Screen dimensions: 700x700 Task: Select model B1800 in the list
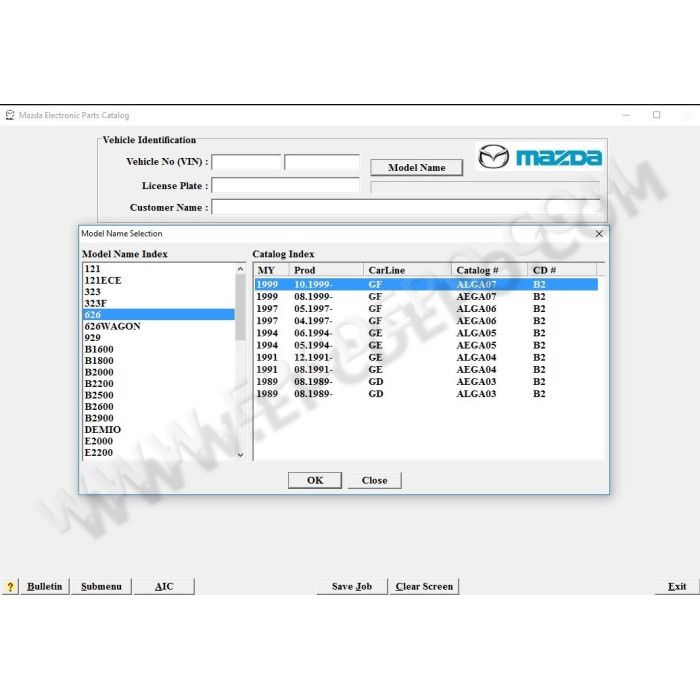point(158,361)
